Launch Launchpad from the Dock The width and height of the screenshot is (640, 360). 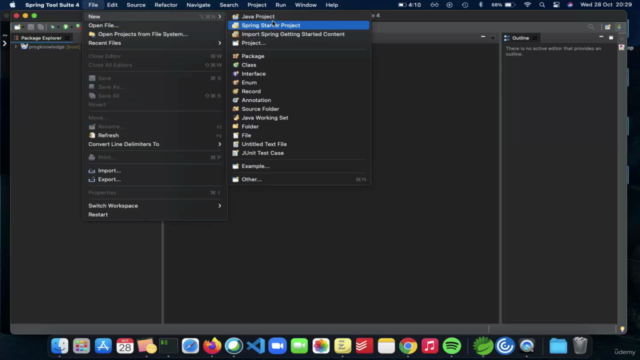(81, 346)
